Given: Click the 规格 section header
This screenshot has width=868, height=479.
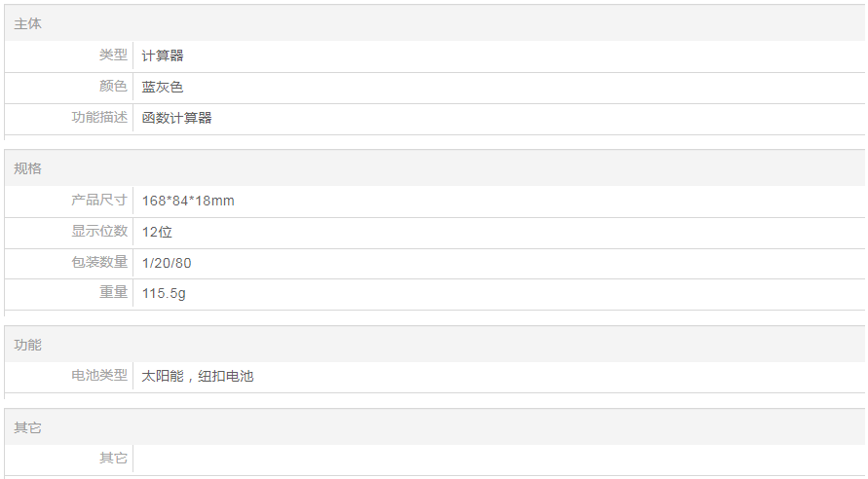Looking at the screenshot, I should coord(28,168).
